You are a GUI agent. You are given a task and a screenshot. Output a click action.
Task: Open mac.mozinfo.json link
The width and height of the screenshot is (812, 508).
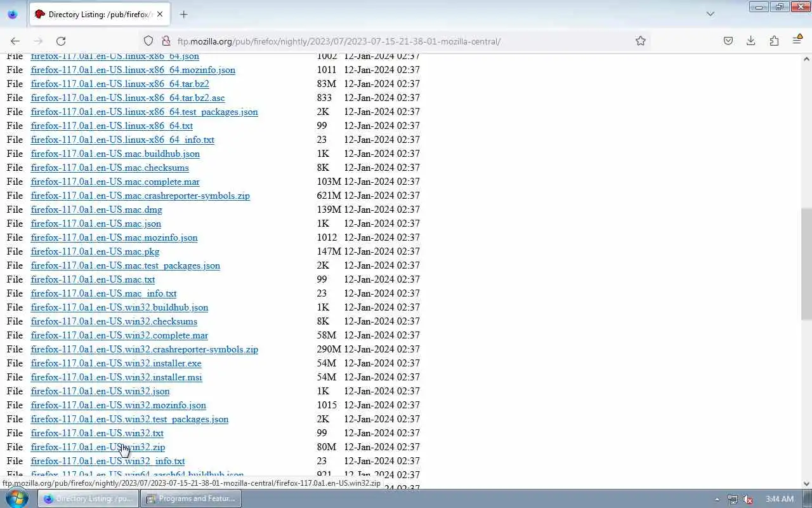pyautogui.click(x=114, y=237)
